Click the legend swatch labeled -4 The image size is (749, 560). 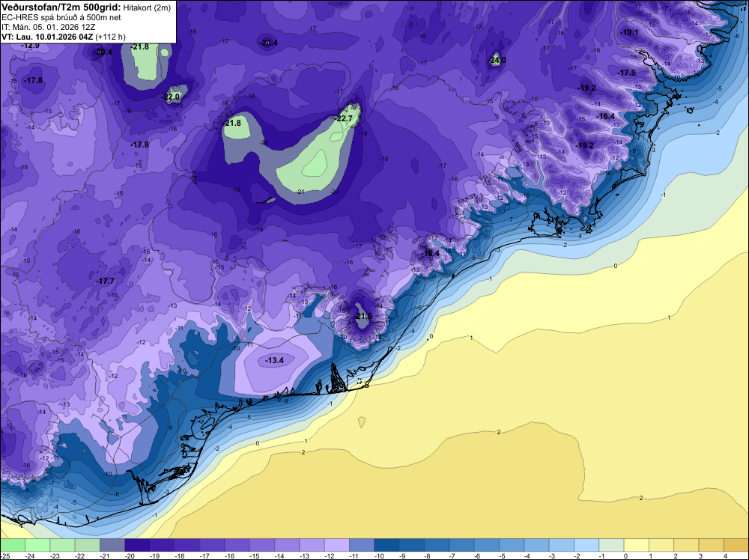[536, 545]
